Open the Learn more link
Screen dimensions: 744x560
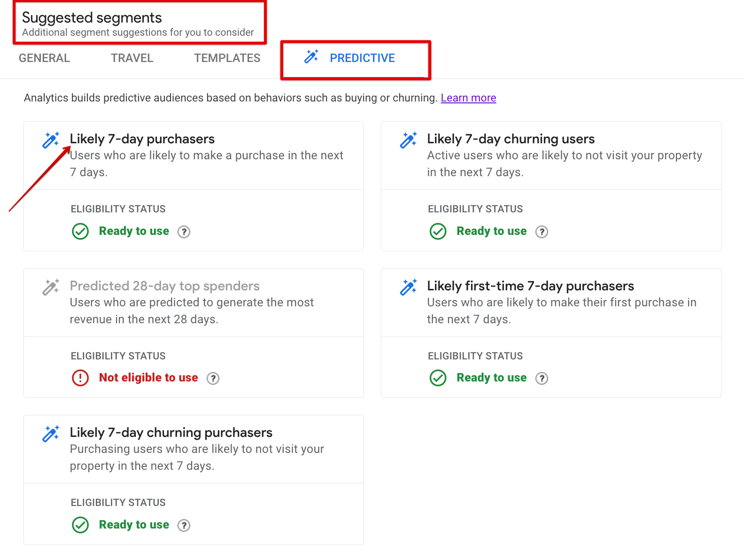pyautogui.click(x=468, y=98)
